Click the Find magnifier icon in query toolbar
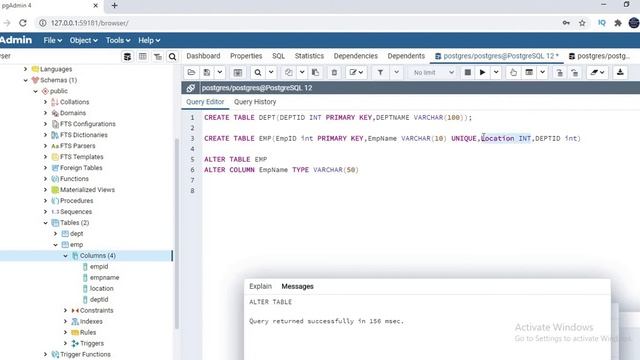 coord(258,73)
